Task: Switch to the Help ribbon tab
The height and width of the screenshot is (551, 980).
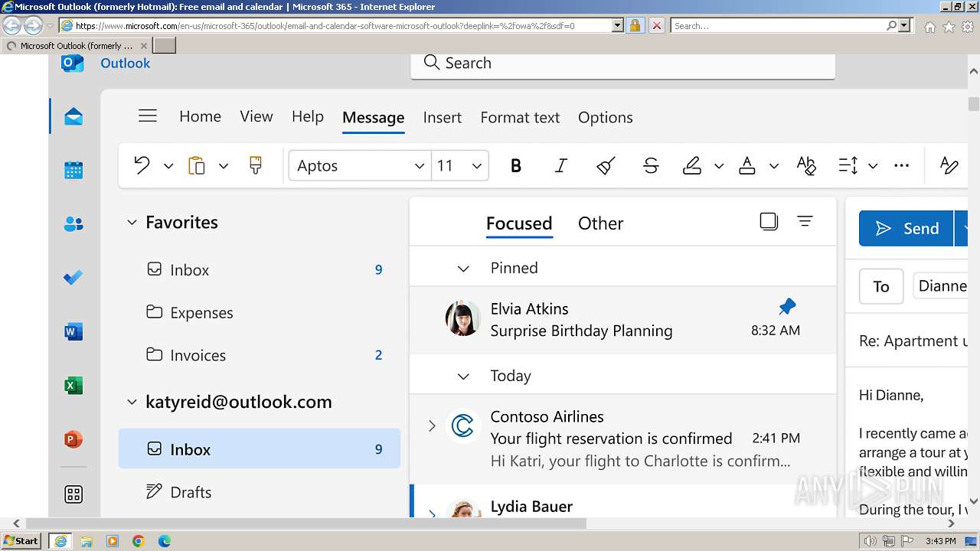Action: (308, 116)
